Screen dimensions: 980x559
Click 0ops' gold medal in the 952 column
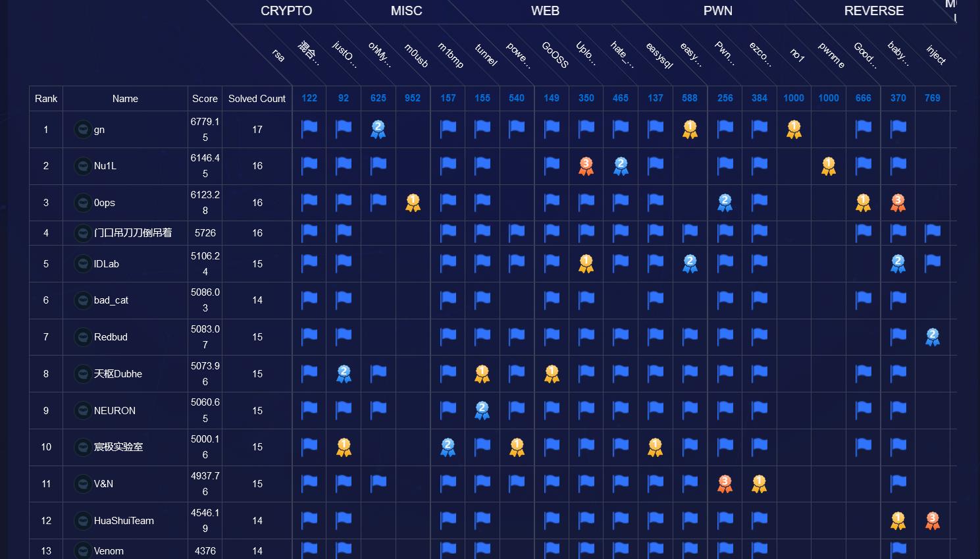(x=413, y=203)
